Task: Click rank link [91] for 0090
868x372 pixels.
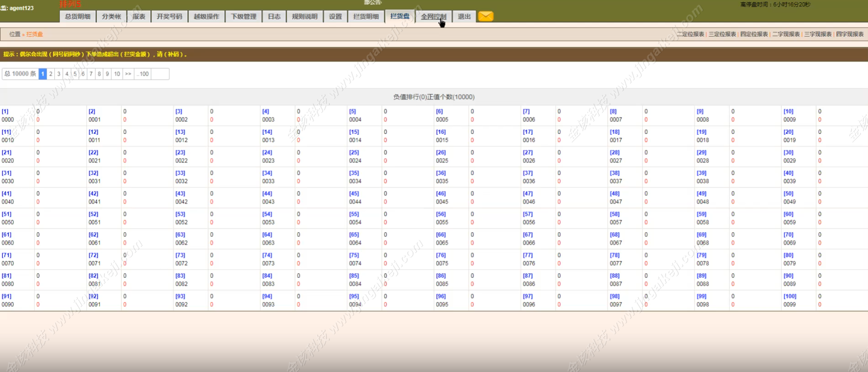Action: tap(6, 296)
